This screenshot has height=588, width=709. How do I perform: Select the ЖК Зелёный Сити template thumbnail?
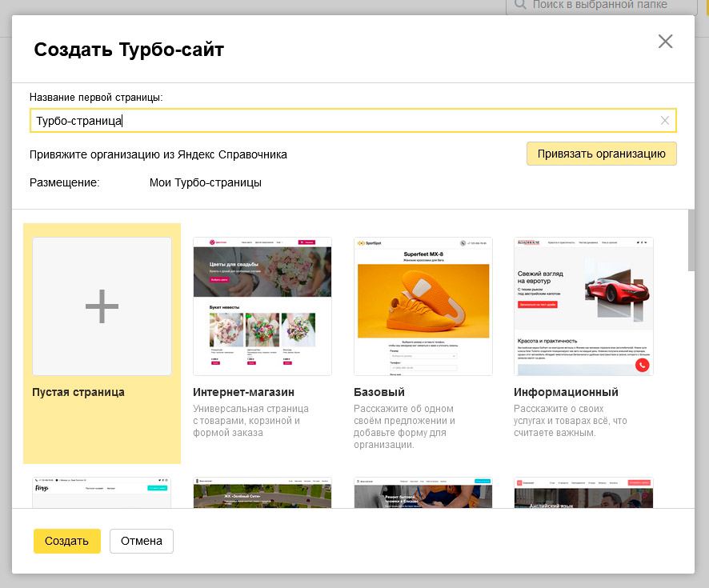click(262, 493)
